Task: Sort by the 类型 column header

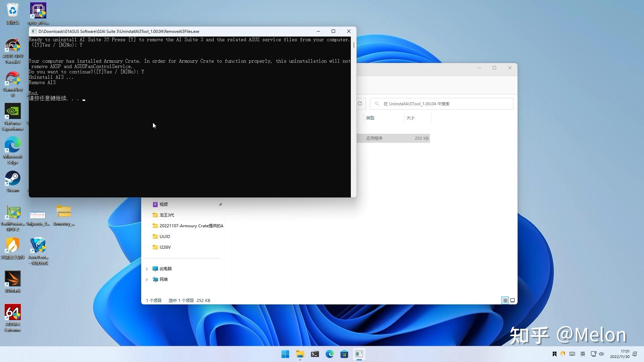Action: 370,118
